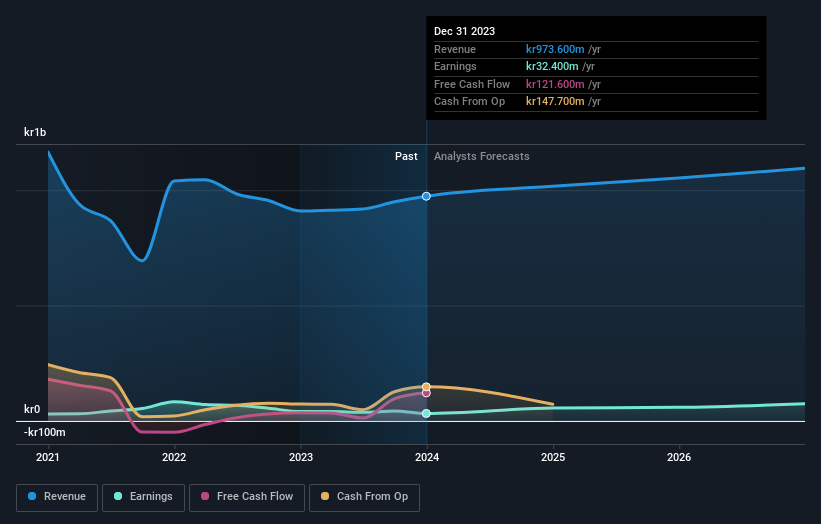Screen dimensions: 821x524
Task: Click the 2024 x-axis label
Action: pyautogui.click(x=427, y=458)
